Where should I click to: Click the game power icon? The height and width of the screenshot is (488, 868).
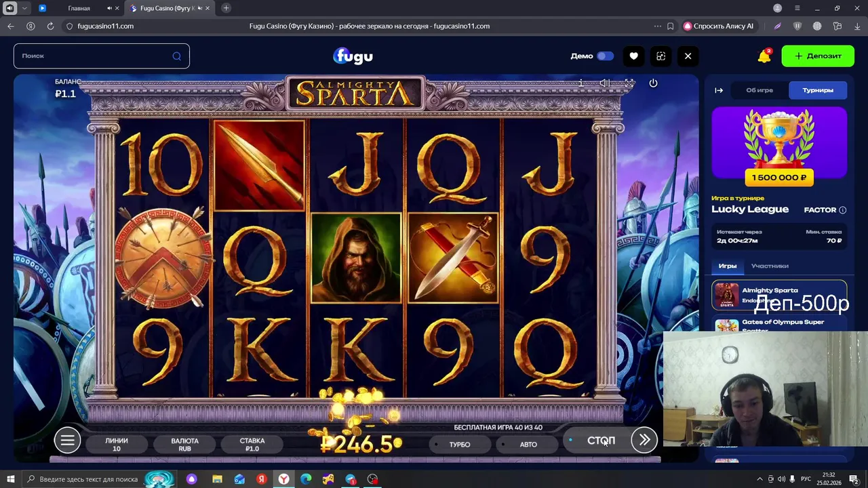click(x=653, y=83)
